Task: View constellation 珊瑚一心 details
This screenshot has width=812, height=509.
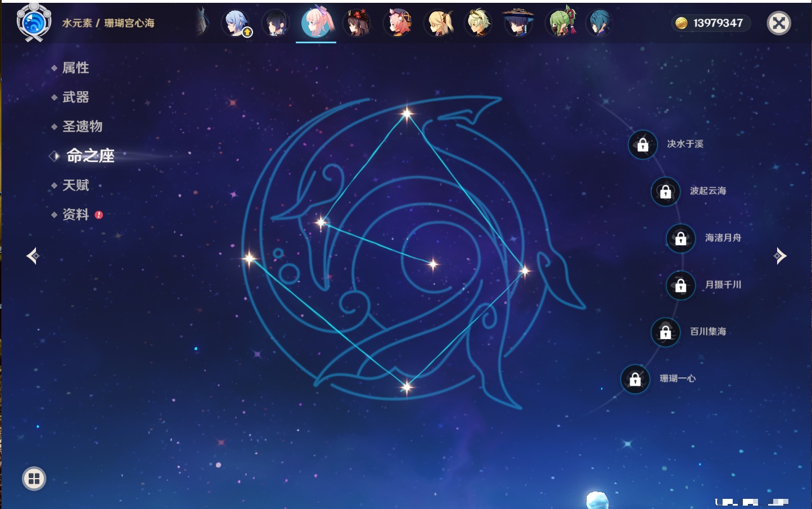Action: pyautogui.click(x=678, y=379)
